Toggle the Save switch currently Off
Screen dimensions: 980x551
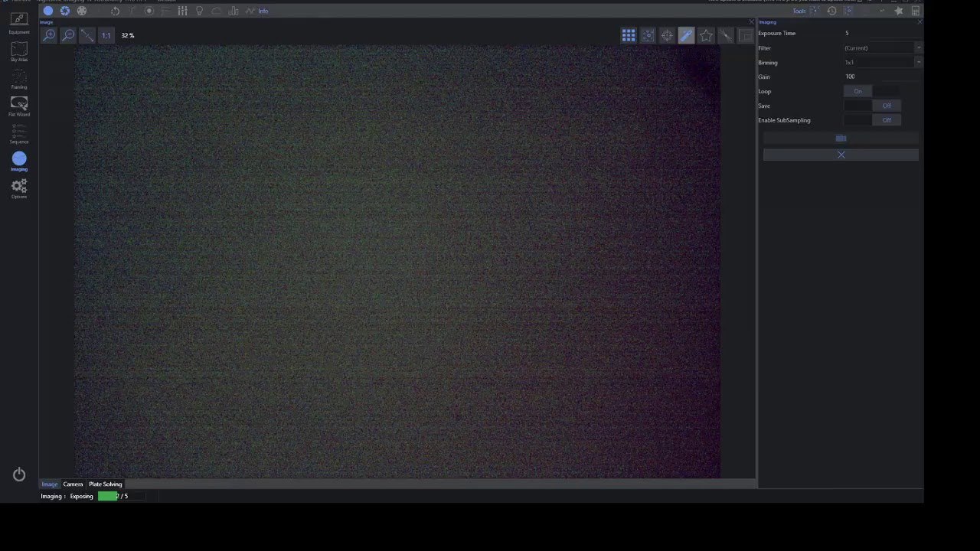coord(872,106)
